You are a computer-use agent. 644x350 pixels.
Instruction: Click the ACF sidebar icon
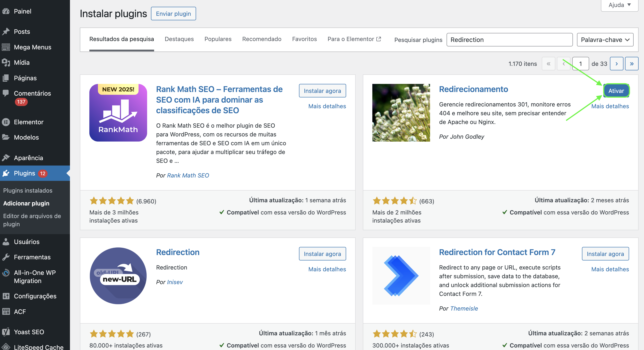click(6, 311)
